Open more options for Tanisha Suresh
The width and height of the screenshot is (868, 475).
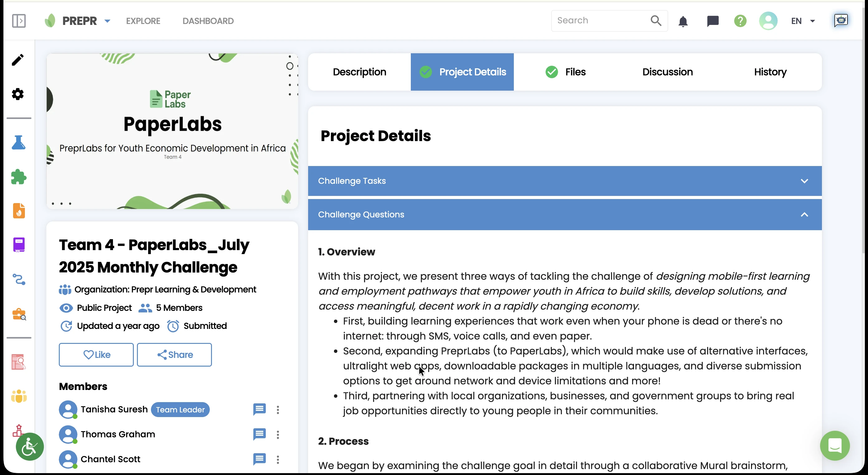(278, 410)
